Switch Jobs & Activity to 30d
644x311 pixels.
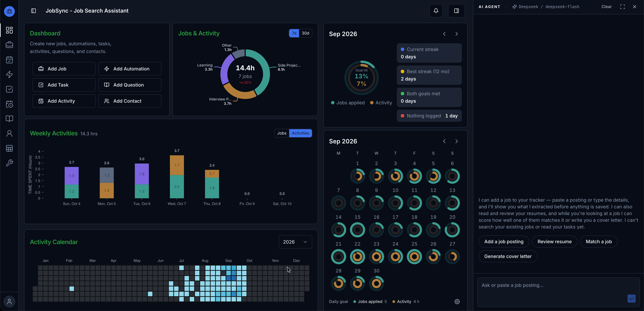(305, 33)
